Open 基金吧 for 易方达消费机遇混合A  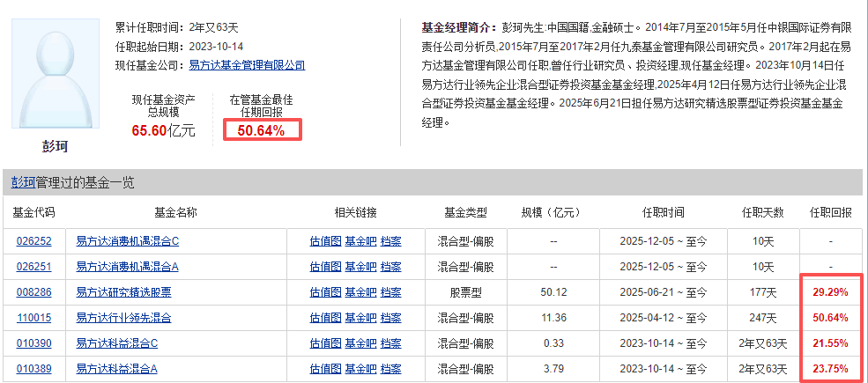tap(361, 267)
